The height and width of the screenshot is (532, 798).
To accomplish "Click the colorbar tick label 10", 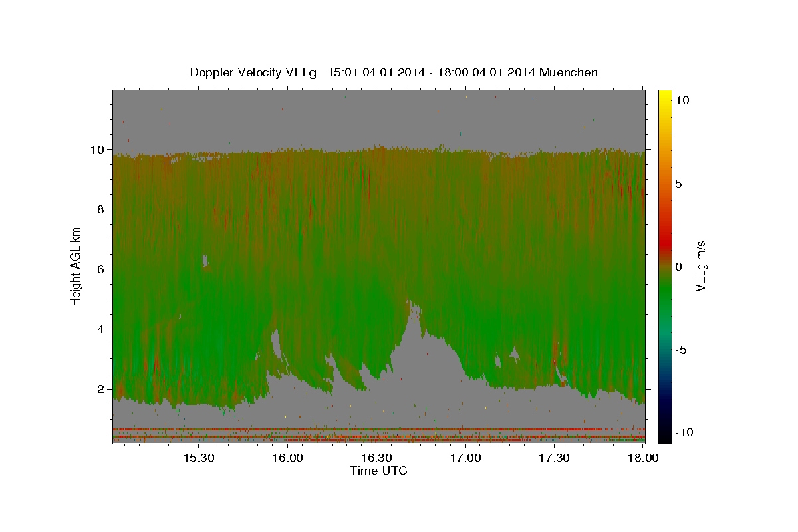I will (682, 100).
